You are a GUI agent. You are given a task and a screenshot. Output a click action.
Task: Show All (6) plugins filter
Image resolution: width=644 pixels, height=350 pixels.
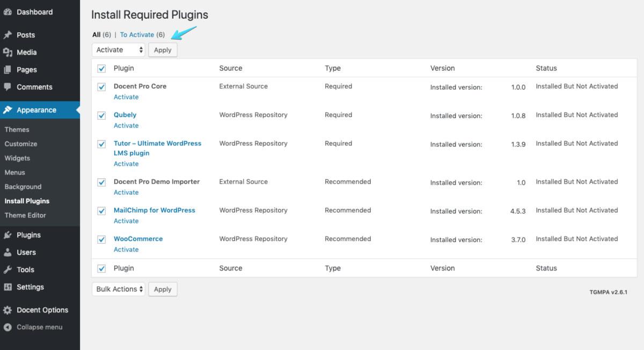[x=101, y=35]
